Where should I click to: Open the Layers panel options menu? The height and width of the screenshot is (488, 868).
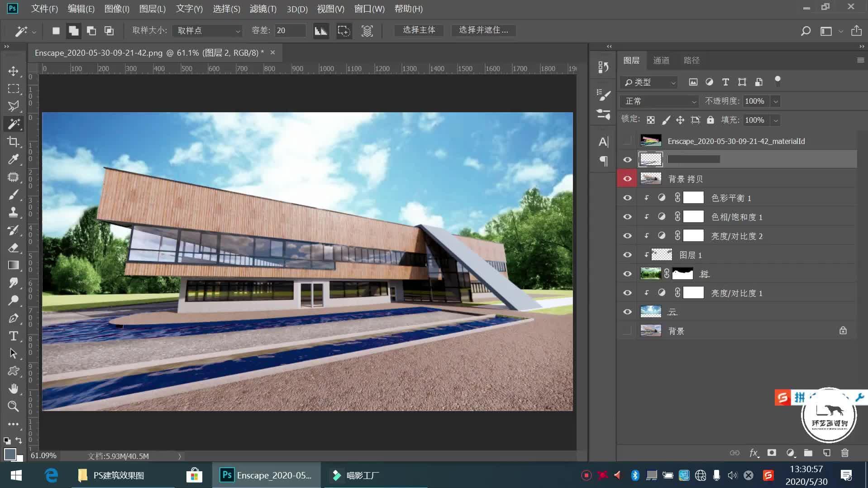(860, 60)
